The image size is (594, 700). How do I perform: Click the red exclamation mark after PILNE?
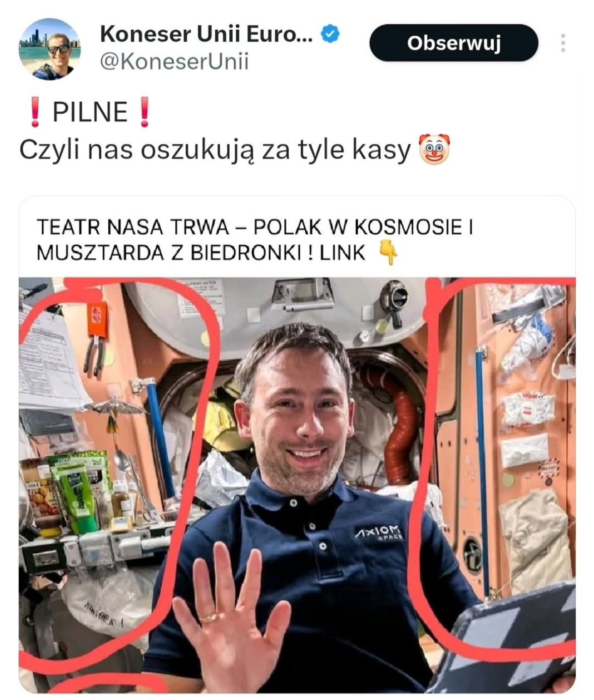(x=144, y=112)
